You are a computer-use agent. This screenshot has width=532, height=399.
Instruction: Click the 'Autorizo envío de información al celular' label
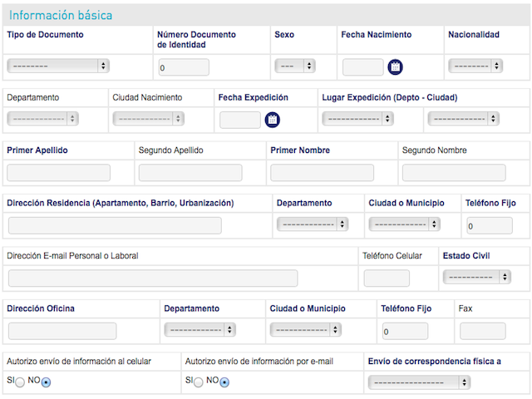(x=79, y=362)
